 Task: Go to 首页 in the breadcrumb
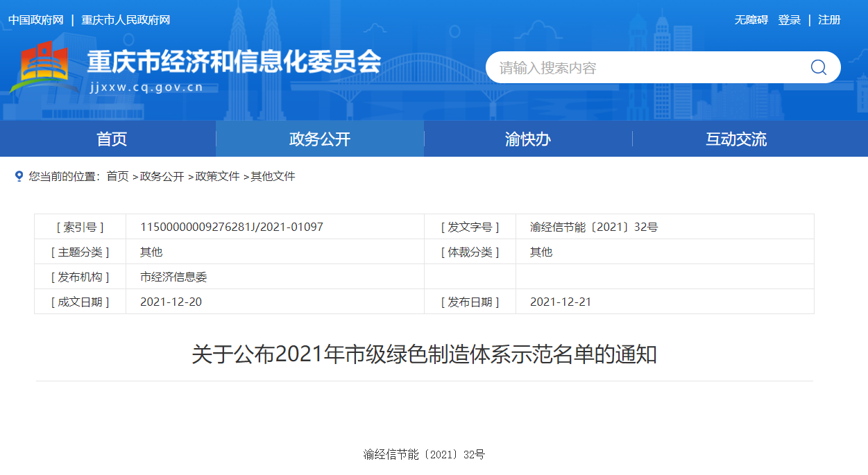point(117,176)
